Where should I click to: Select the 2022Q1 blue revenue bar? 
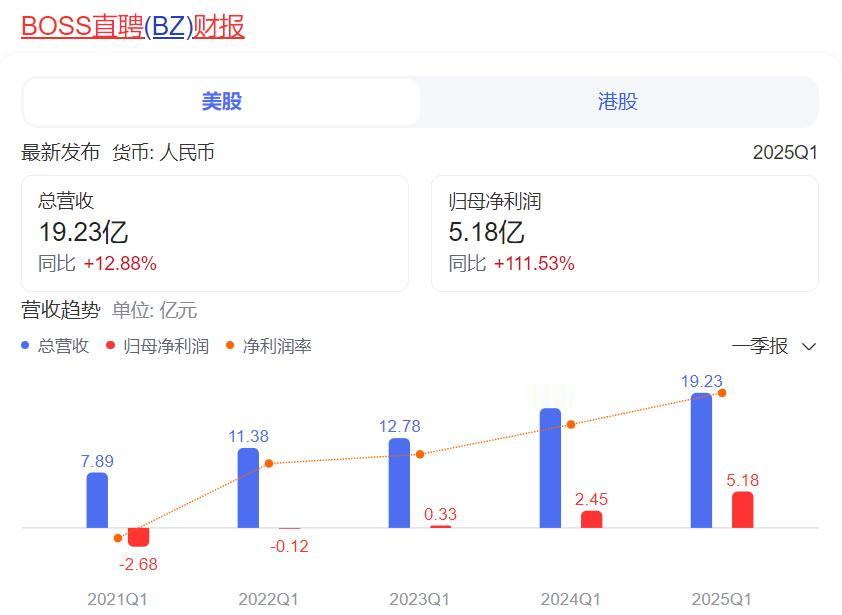[248, 488]
